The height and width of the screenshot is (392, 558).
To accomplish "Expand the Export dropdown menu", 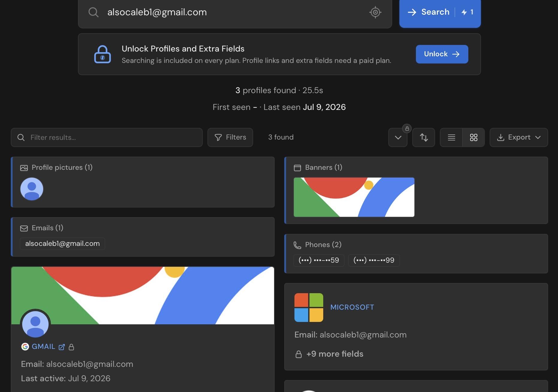I will click(519, 137).
